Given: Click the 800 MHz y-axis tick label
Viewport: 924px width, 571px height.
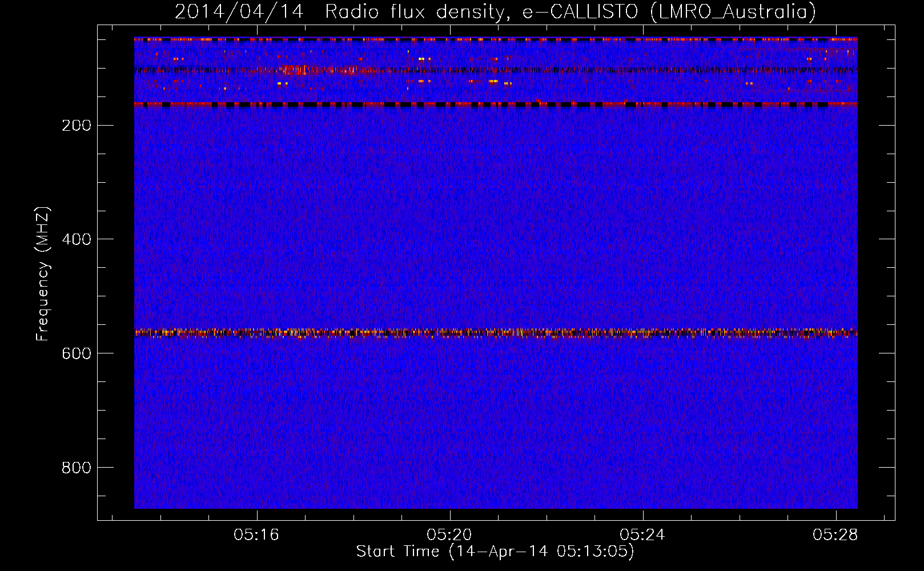Looking at the screenshot, I should [76, 468].
